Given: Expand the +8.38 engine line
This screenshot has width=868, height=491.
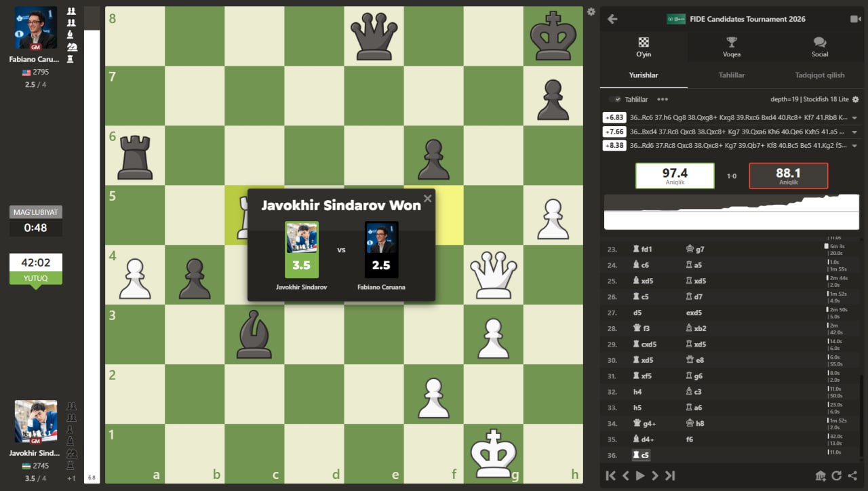Looking at the screenshot, I should coord(854,146).
